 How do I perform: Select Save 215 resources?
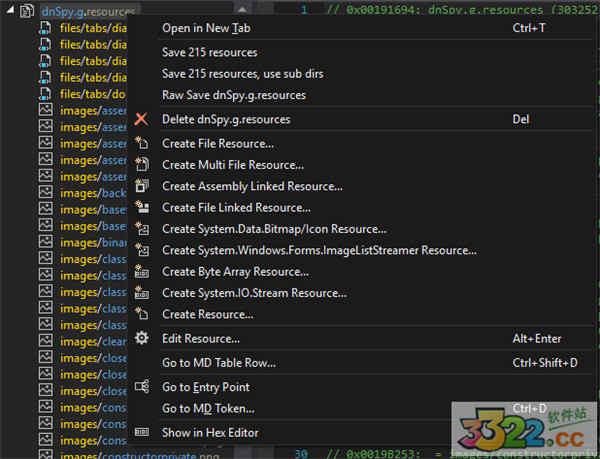tap(209, 52)
